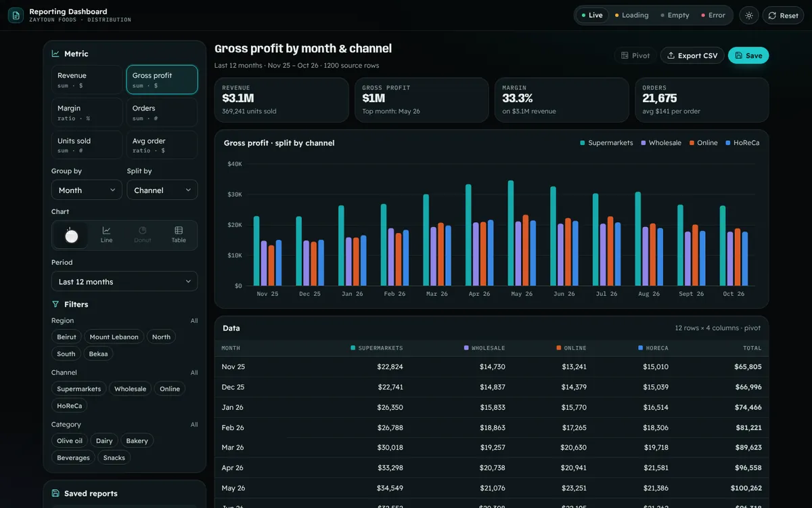Click the Margin 33.3% summary card
Image resolution: width=812 pixels, height=508 pixels.
point(562,100)
